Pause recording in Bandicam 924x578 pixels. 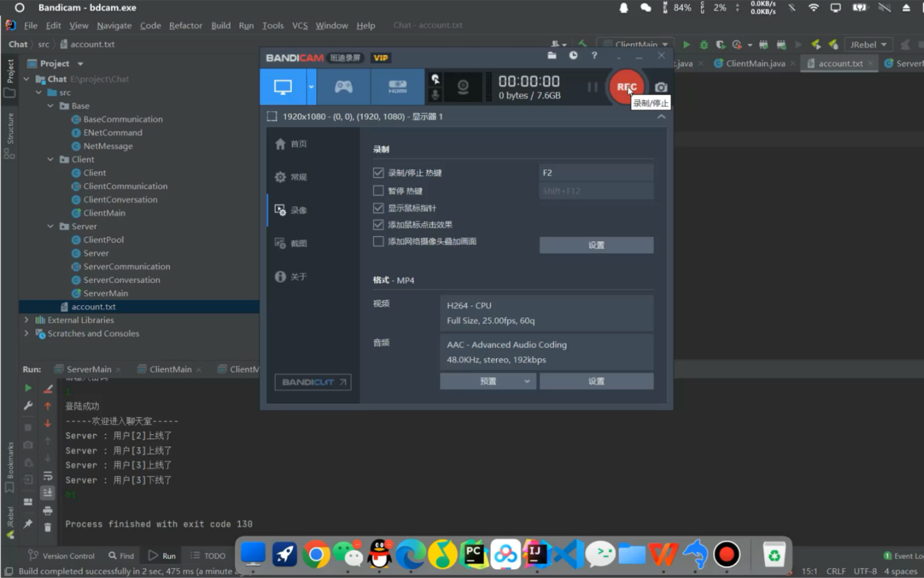click(592, 87)
